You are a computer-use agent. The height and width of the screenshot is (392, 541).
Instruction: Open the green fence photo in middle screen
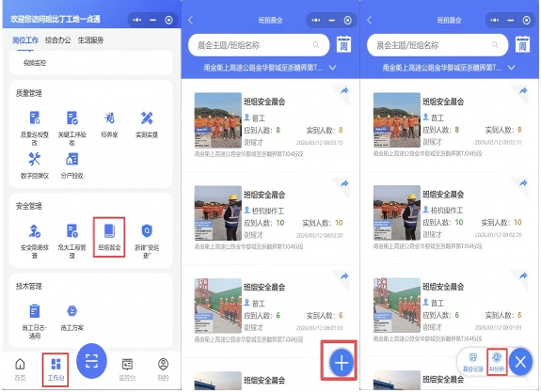pos(217,306)
